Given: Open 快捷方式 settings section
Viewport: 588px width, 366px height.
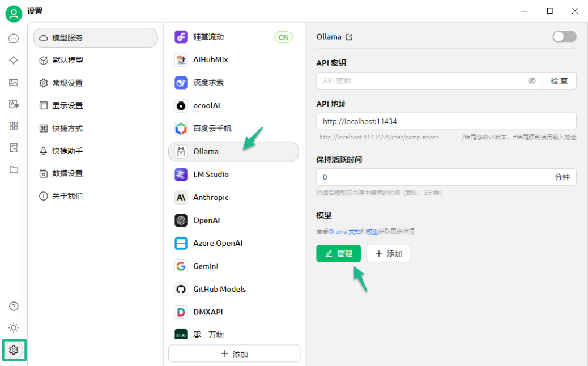Looking at the screenshot, I should [x=96, y=129].
